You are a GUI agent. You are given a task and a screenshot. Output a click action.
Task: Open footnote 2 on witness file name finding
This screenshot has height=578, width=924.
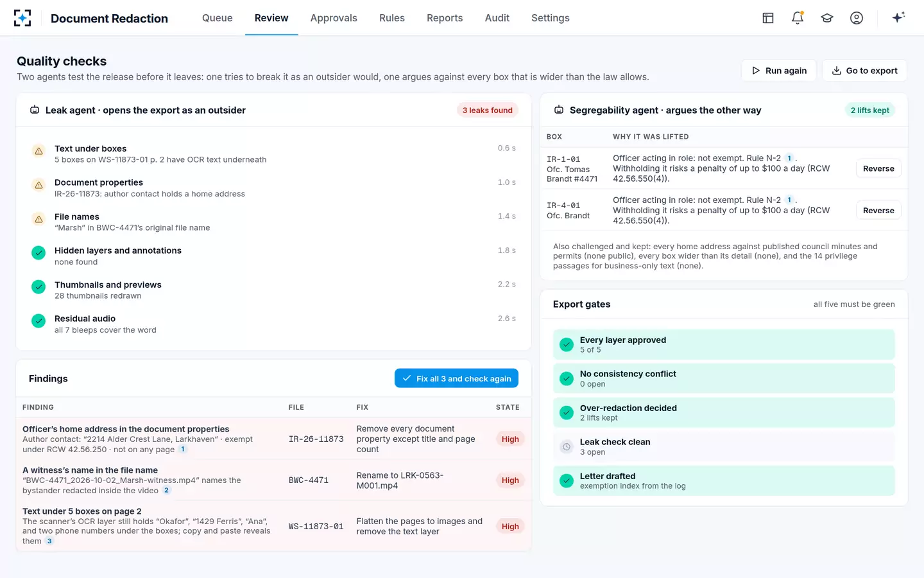click(x=166, y=490)
